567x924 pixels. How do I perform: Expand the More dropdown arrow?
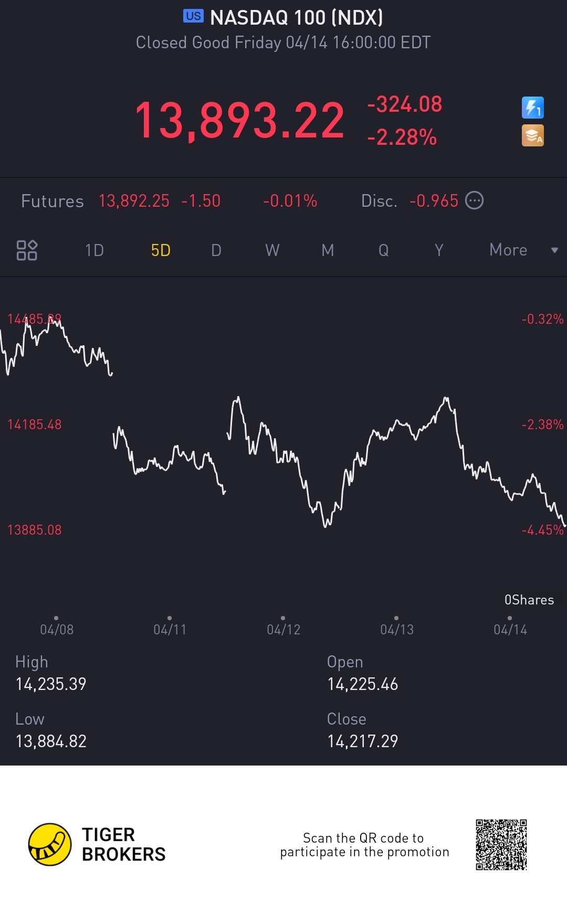[x=554, y=250]
